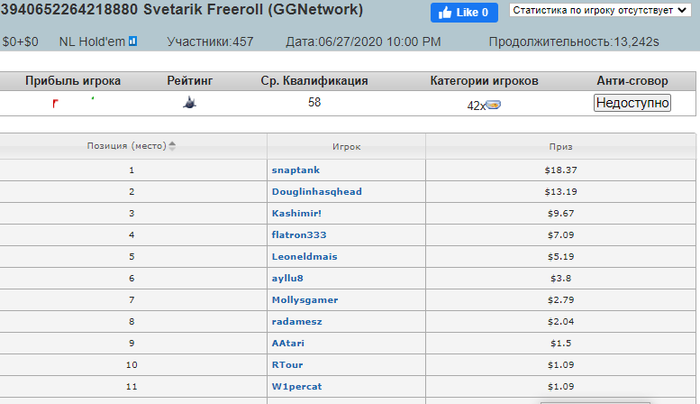Open player snaptank's profile link
Viewport: 700px width, 404px height.
(x=294, y=170)
